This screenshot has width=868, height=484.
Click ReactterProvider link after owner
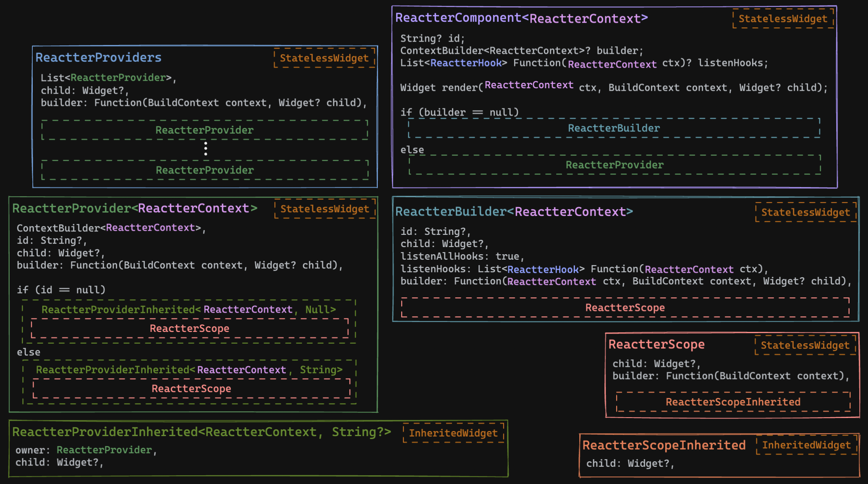(x=104, y=450)
